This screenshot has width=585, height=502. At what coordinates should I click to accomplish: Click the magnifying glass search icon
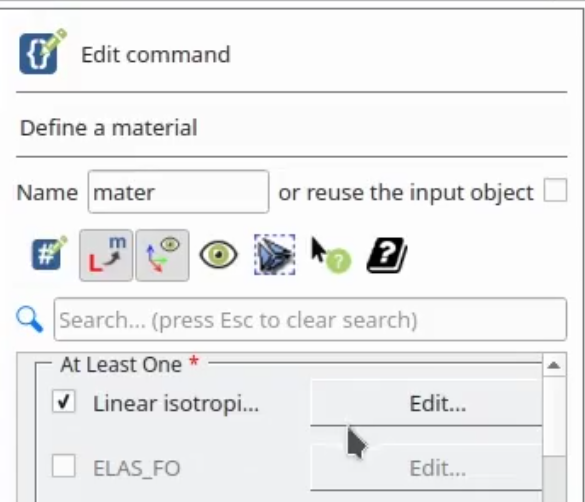[29, 320]
